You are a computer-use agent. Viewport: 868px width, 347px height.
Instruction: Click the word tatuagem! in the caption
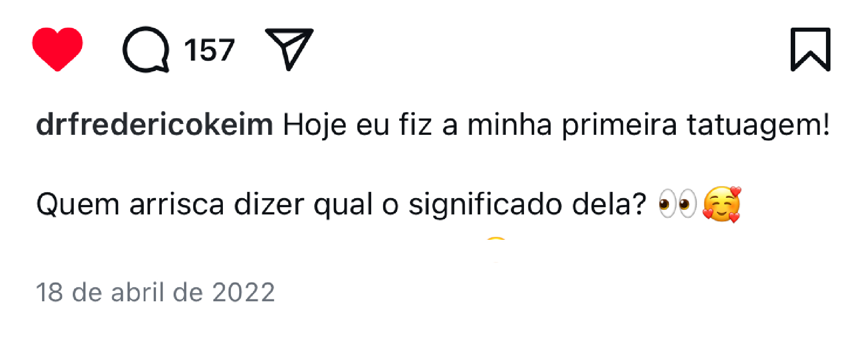tap(759, 124)
